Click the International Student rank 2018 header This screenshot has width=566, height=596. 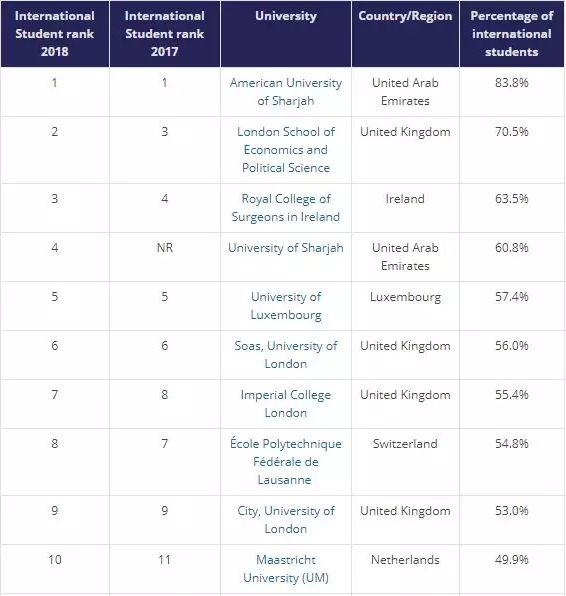(x=55, y=34)
